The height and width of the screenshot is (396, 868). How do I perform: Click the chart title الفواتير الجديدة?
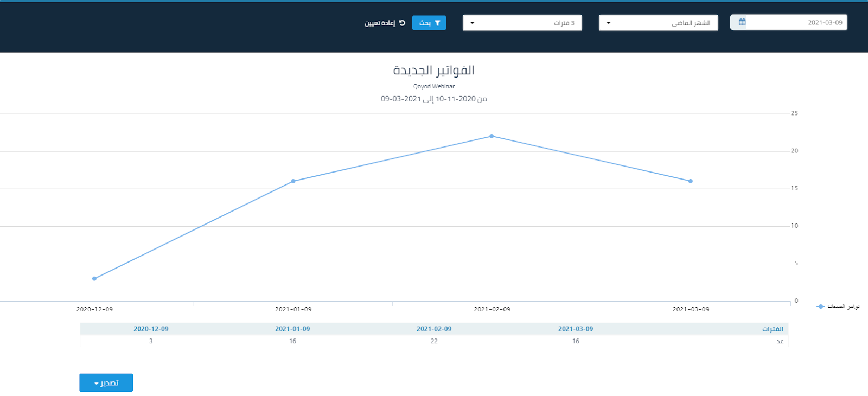coord(433,71)
